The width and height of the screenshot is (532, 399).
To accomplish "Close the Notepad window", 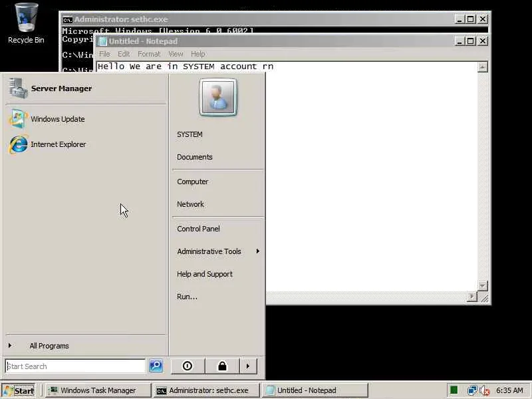I will (483, 41).
